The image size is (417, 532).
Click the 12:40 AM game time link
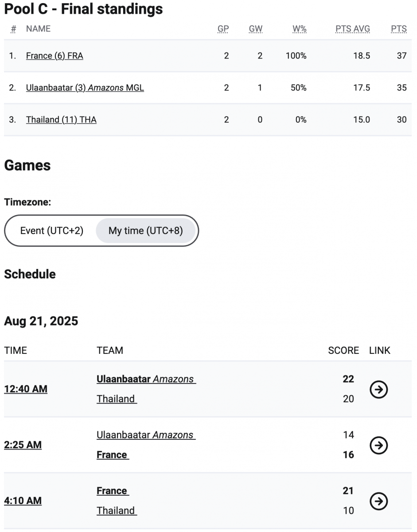coord(26,389)
